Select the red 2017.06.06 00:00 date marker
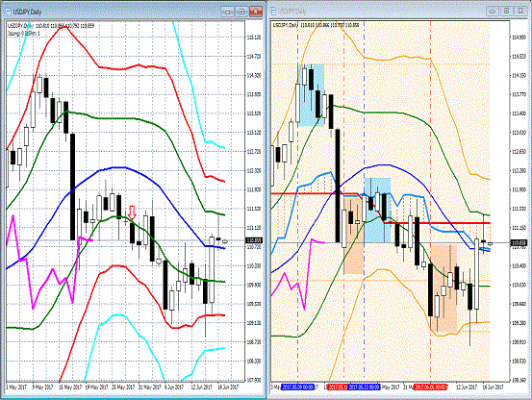532x400 pixels. 430,387
